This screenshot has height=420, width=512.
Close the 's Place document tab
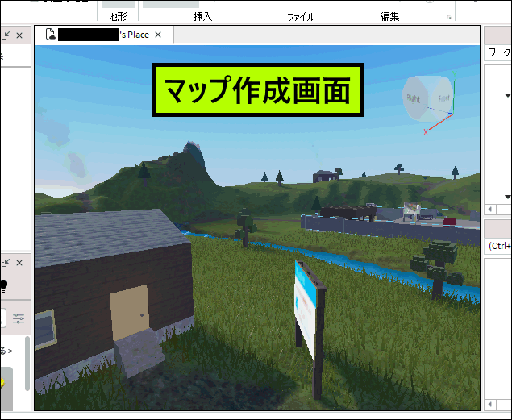pyautogui.click(x=158, y=35)
